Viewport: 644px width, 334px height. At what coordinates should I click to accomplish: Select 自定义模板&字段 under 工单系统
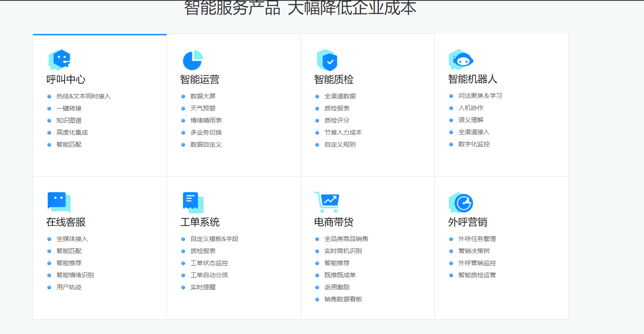click(x=214, y=239)
